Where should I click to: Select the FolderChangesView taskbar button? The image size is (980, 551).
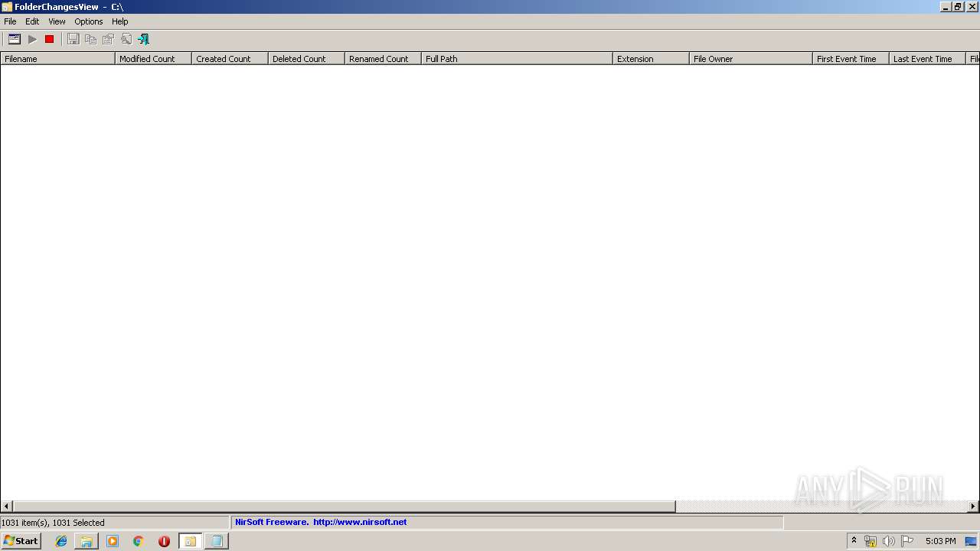click(190, 541)
